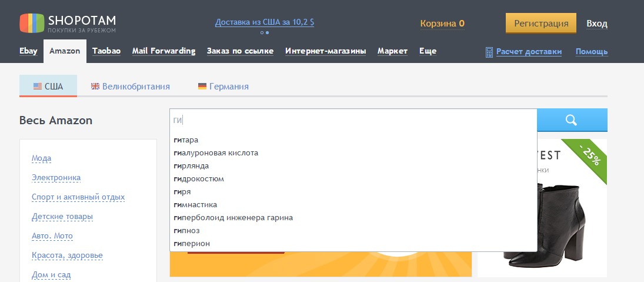Click Доставка из США за 10,2 $ banner link

[265, 22]
